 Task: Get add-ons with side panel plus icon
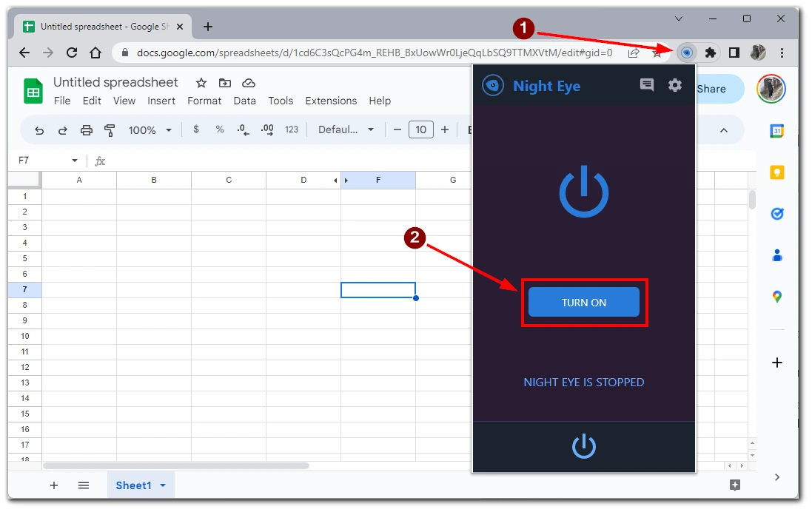coord(776,363)
